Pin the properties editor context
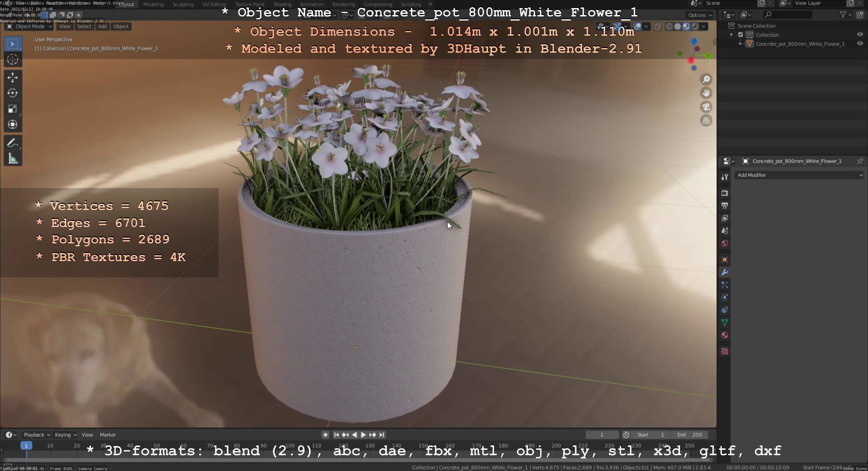The width and height of the screenshot is (868, 471). [x=859, y=161]
